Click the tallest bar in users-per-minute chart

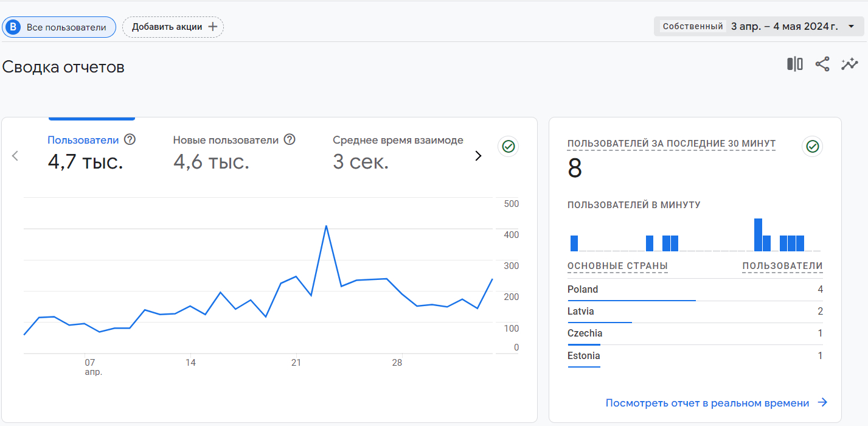(x=758, y=235)
